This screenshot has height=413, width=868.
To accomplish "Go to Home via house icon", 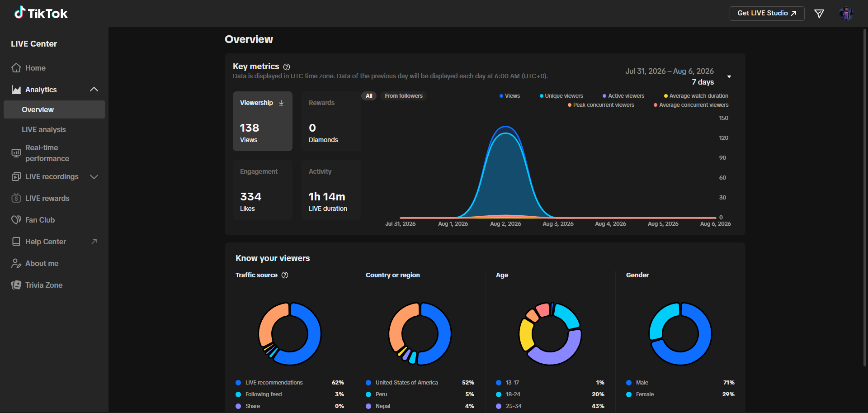I will point(16,68).
